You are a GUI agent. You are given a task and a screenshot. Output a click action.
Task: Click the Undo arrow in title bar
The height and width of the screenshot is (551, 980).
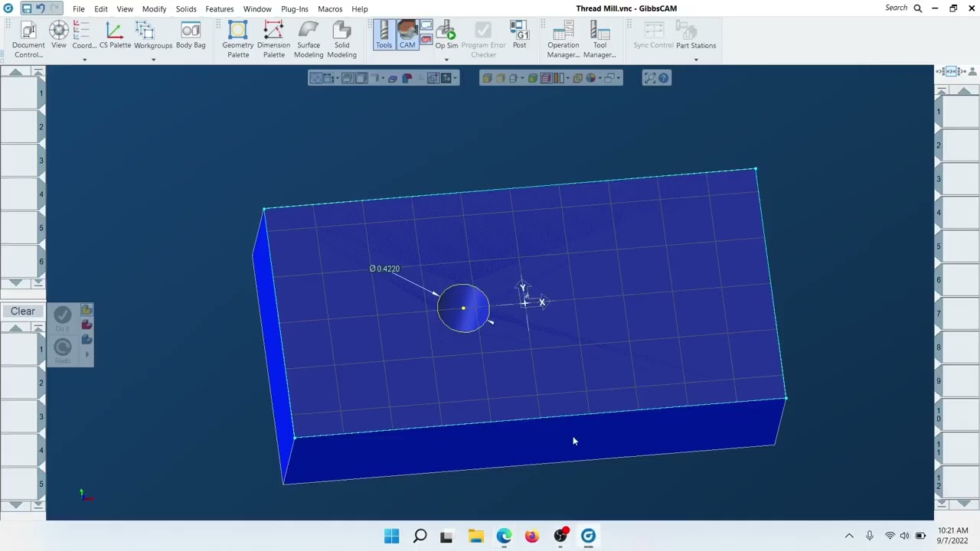coord(41,8)
